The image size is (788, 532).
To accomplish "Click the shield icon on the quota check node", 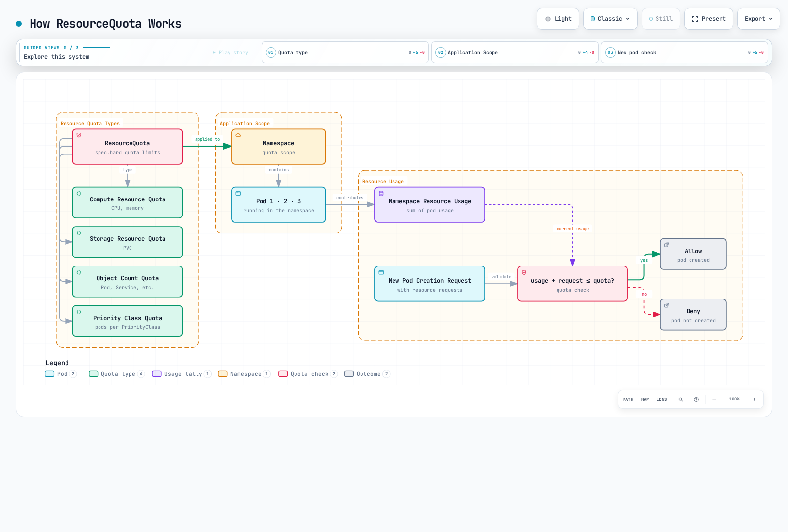I will (524, 272).
